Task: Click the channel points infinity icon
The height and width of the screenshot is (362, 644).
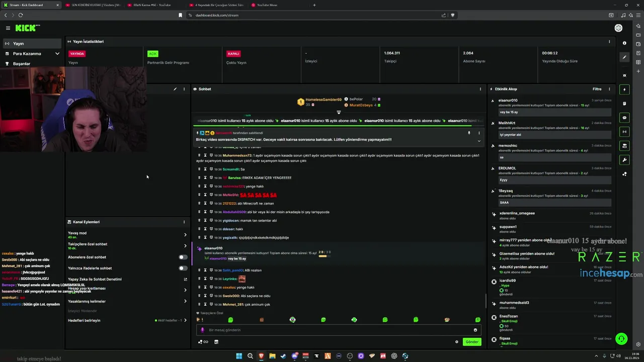Action: [203, 342]
